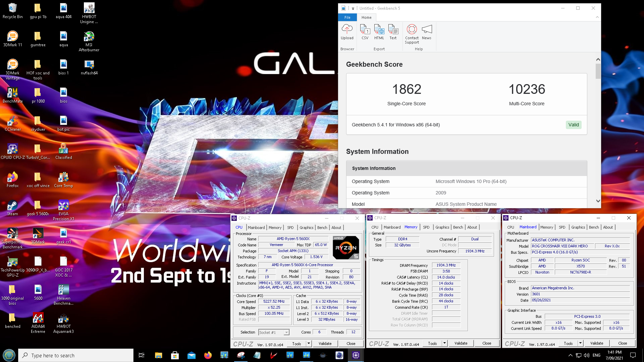Image resolution: width=644 pixels, height=362 pixels.
Task: Open News in Geekbench ribbon
Action: (x=426, y=32)
